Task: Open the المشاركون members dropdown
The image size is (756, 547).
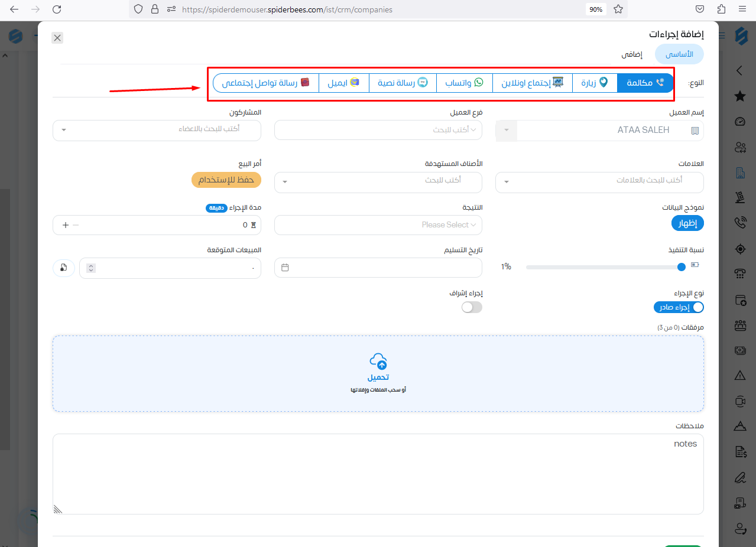Action: coord(157,129)
